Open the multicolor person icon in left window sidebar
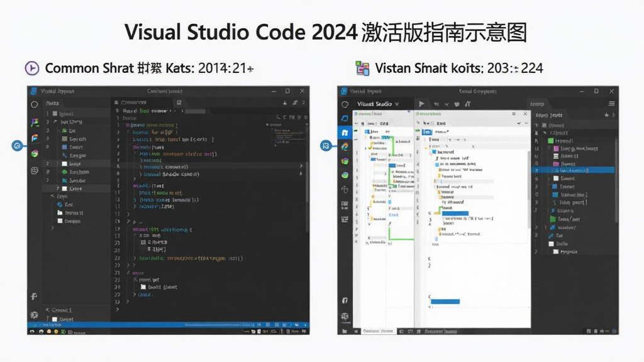Image resolution: width=644 pixels, height=362 pixels. (x=35, y=122)
